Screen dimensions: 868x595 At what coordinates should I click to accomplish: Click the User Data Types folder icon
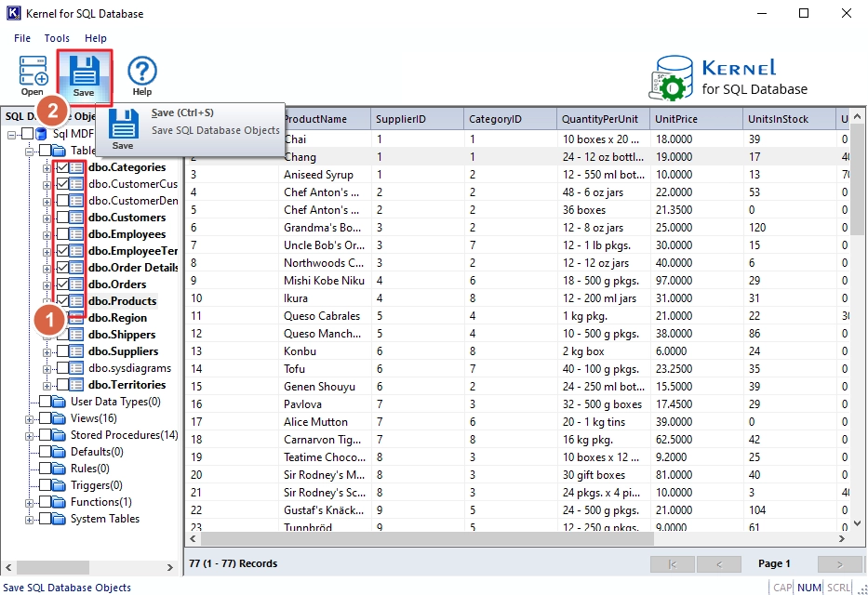pos(59,402)
